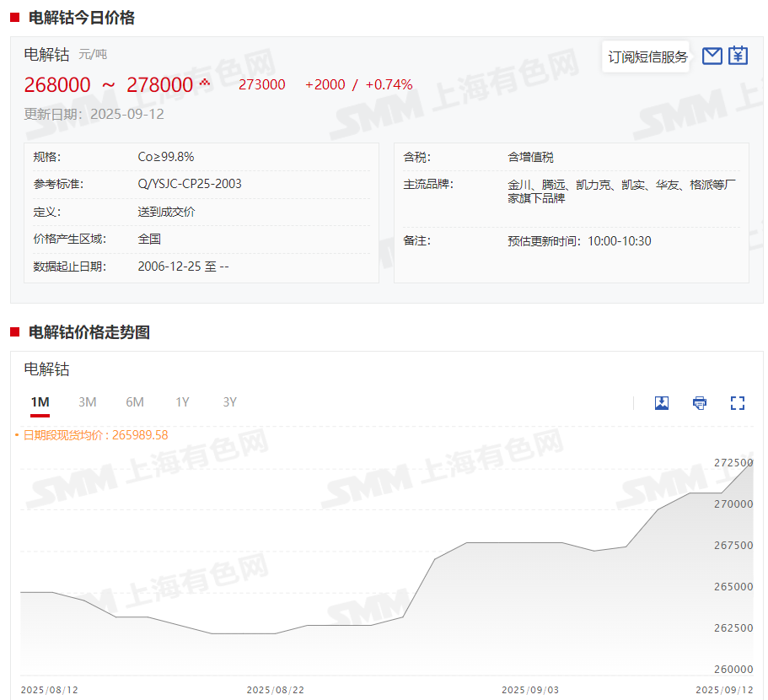Expand the chart to fullscreen
Image resolution: width=768 pixels, height=700 pixels.
coord(738,403)
